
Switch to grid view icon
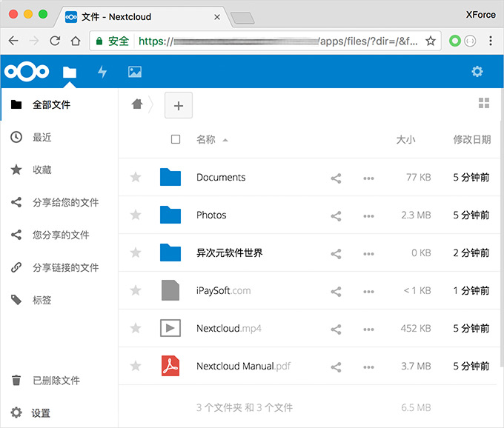pos(484,103)
